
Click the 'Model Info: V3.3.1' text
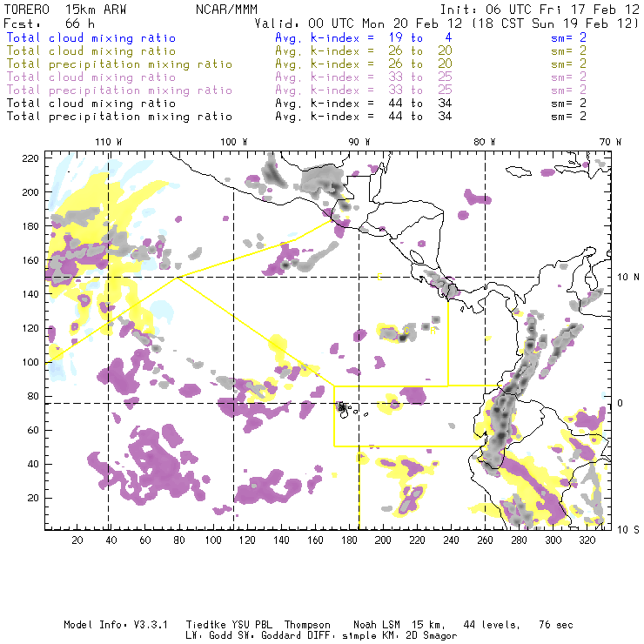point(116,625)
